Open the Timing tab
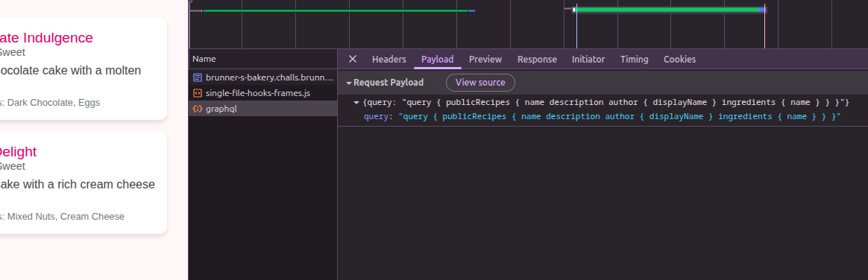 (x=635, y=59)
